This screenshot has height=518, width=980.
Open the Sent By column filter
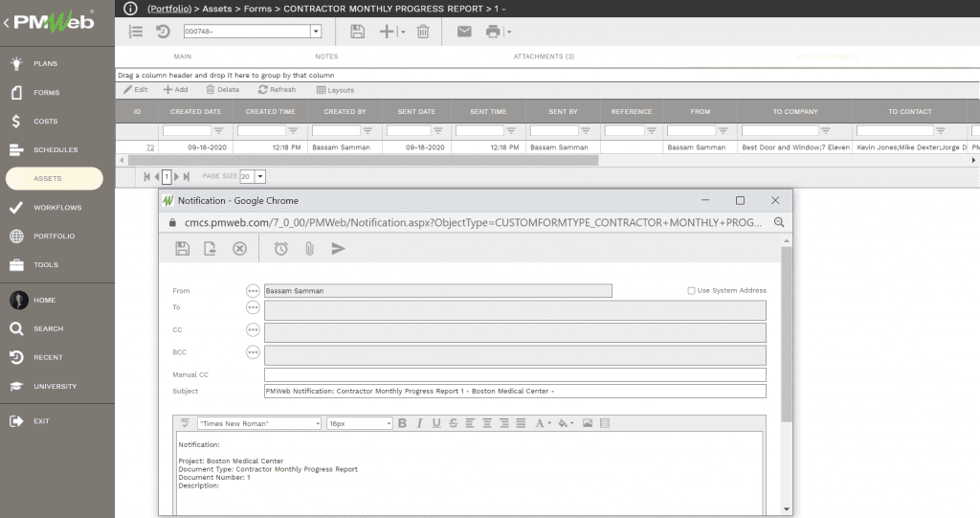pyautogui.click(x=586, y=131)
